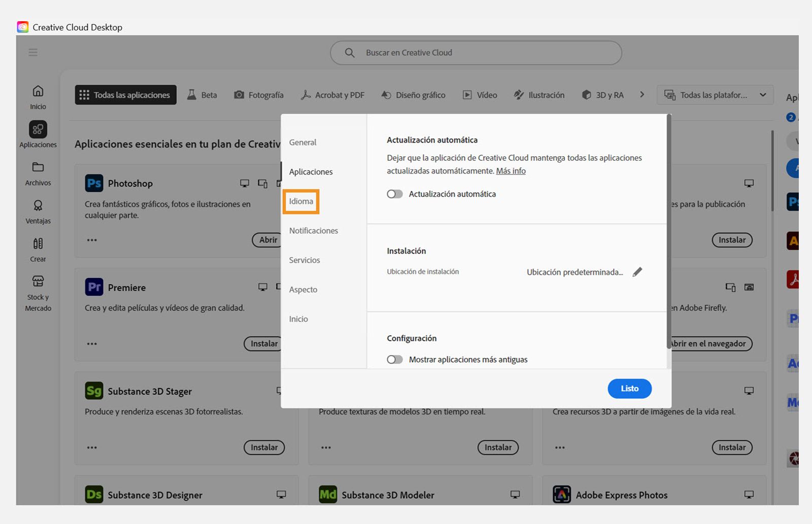The image size is (812, 524).
Task: Click the Adobe Express Photos icon
Action: pos(562,495)
